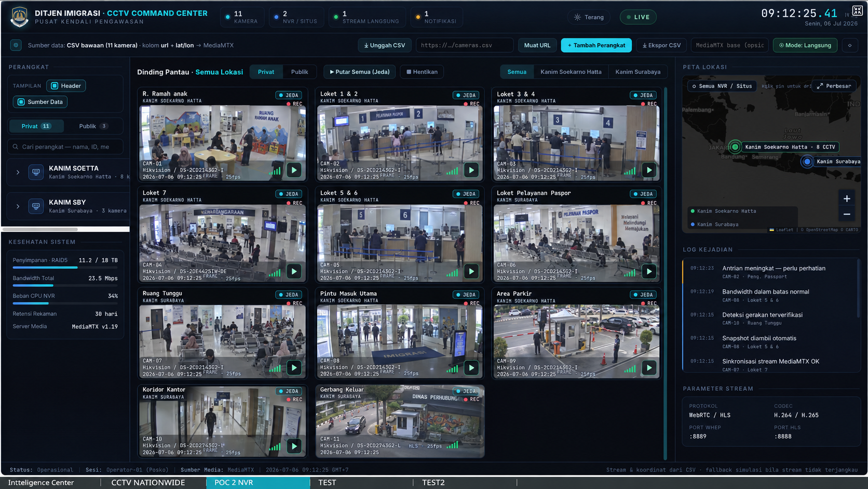Click the Kanim Surabaya map marker
The image size is (868, 489).
(807, 162)
